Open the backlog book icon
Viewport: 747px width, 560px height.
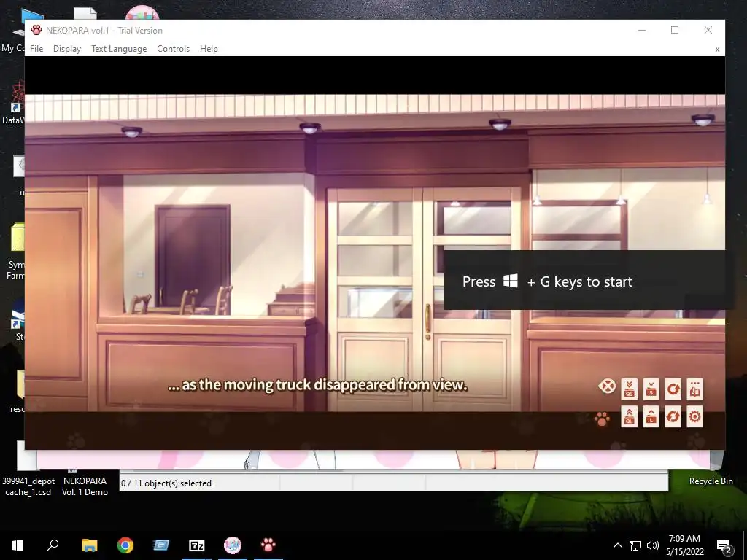coord(694,389)
